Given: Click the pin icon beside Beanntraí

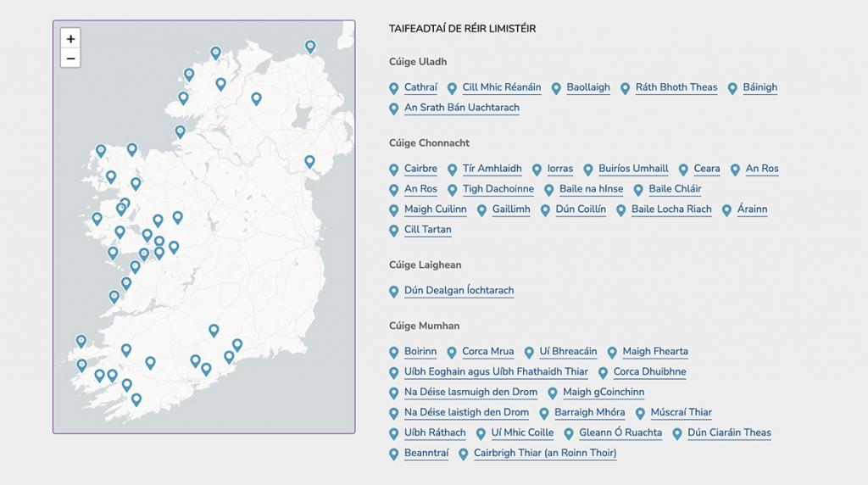Looking at the screenshot, I should click(393, 454).
